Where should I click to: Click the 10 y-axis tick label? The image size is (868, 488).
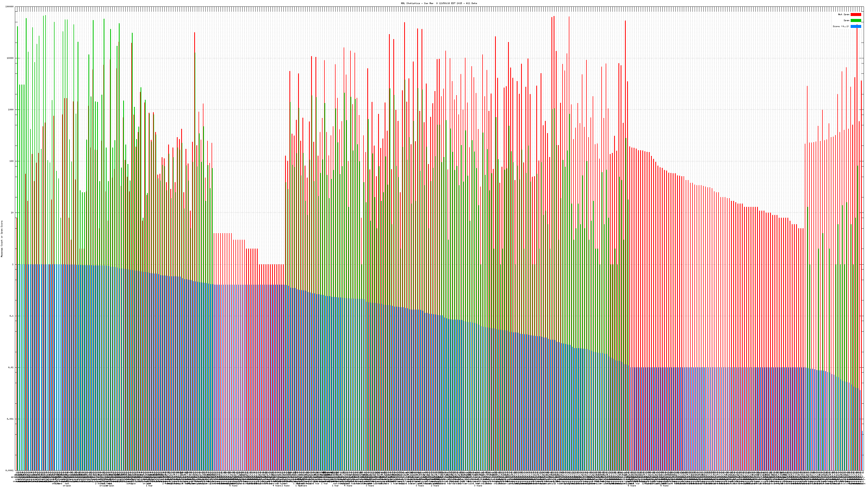pos(12,213)
